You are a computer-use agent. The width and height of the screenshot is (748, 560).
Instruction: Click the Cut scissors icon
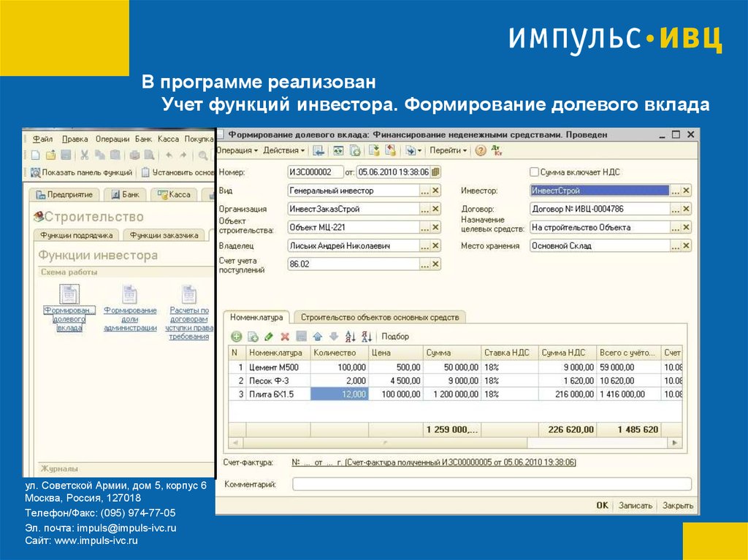(85, 155)
